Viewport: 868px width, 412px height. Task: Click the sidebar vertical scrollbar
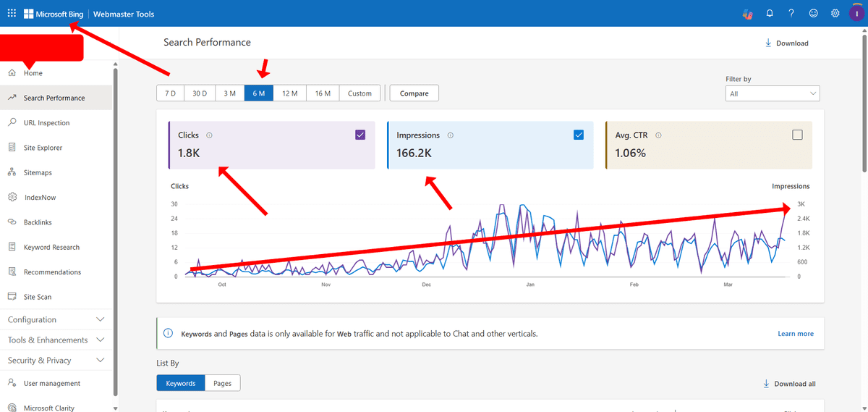(115, 217)
